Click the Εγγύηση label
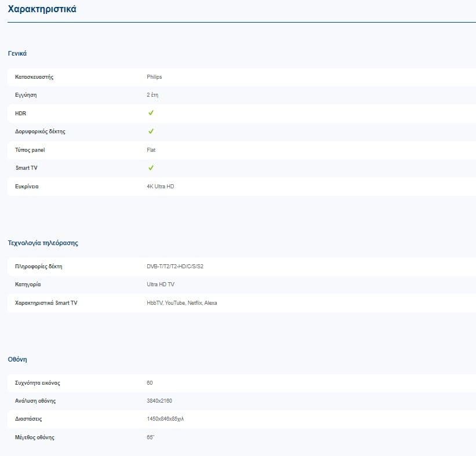Screen dimensions: 476x456 (26, 95)
